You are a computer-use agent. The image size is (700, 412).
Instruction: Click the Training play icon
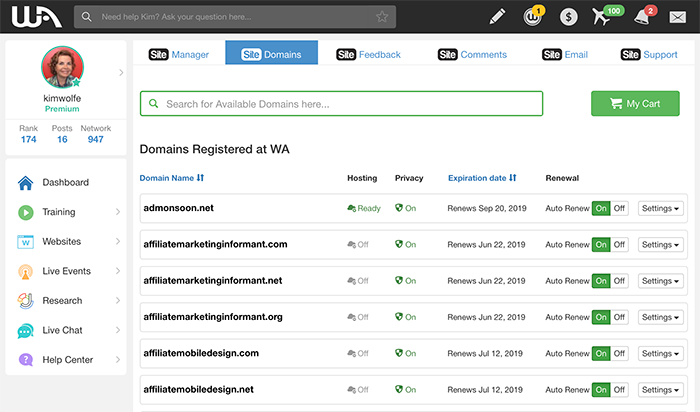(x=25, y=212)
